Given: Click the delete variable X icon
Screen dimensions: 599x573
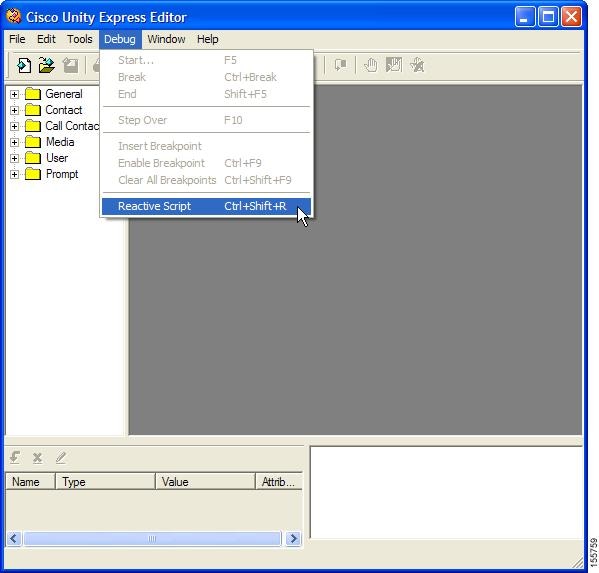Looking at the screenshot, I should click(37, 457).
